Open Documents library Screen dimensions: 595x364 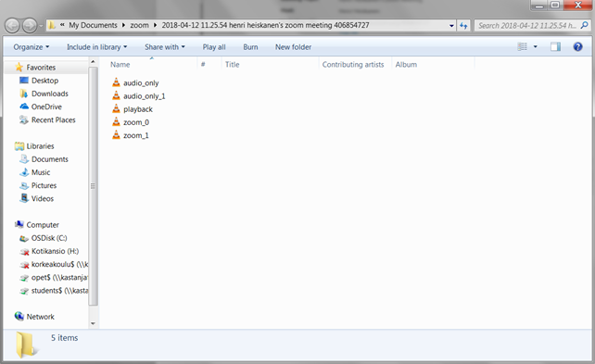pos(50,159)
